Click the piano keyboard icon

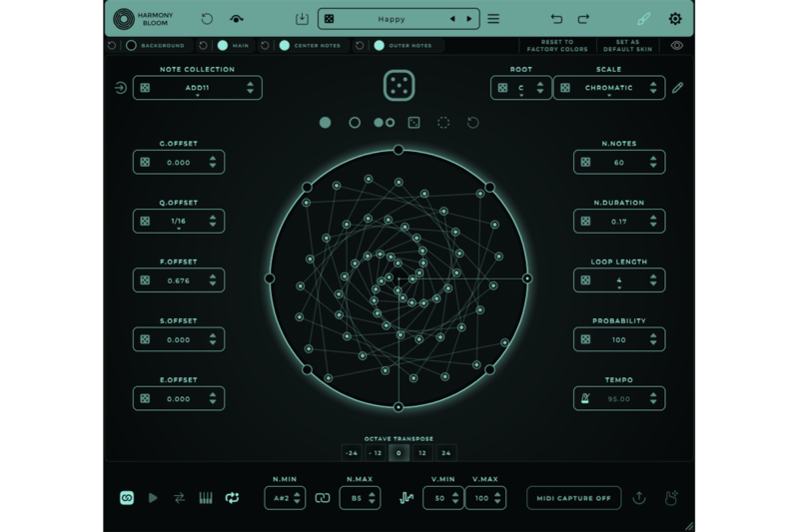(206, 497)
